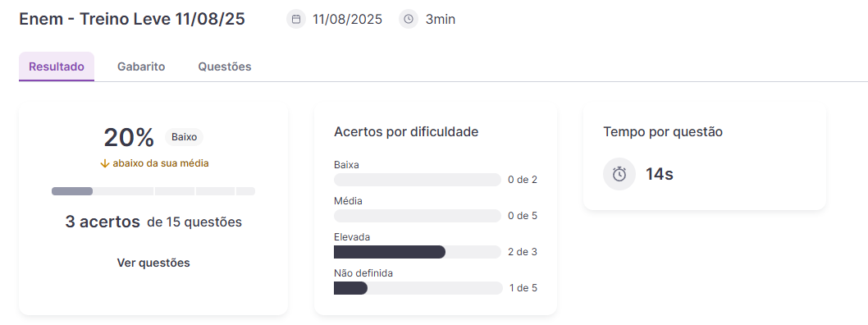This screenshot has height=325, width=868.
Task: Click the Elevada difficulty bar
Action: pyautogui.click(x=418, y=252)
